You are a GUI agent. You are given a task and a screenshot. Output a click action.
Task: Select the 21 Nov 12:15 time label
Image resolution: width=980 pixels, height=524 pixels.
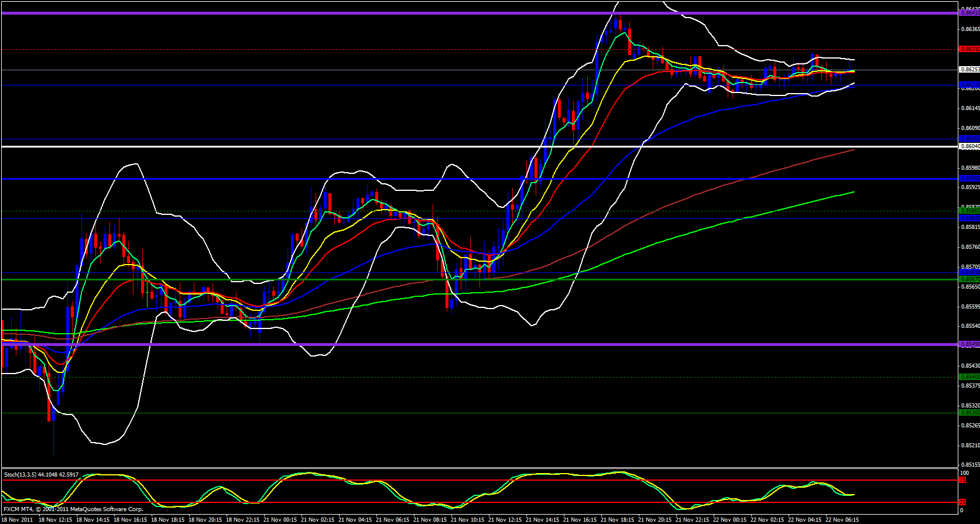(507, 519)
